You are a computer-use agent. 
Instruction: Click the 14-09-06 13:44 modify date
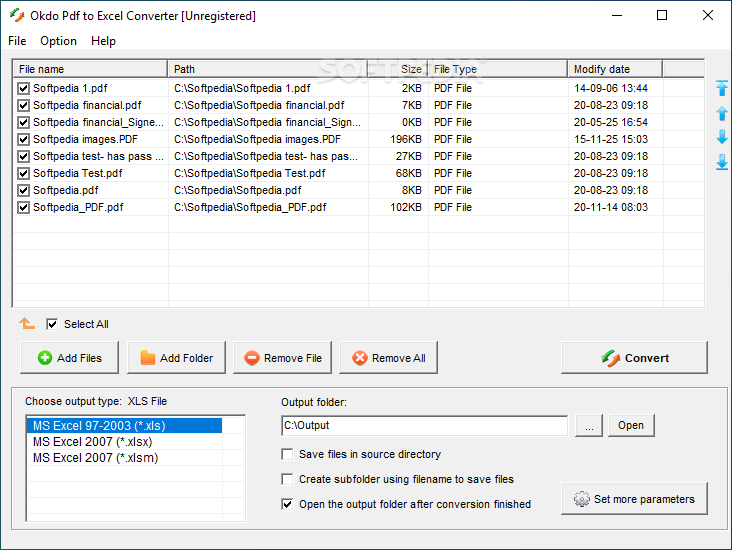(x=611, y=88)
